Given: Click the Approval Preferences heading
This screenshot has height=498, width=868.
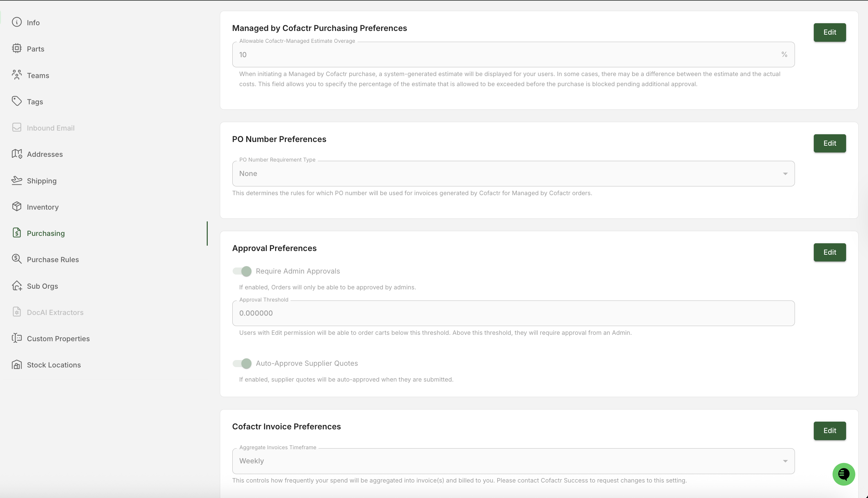Looking at the screenshot, I should [274, 248].
